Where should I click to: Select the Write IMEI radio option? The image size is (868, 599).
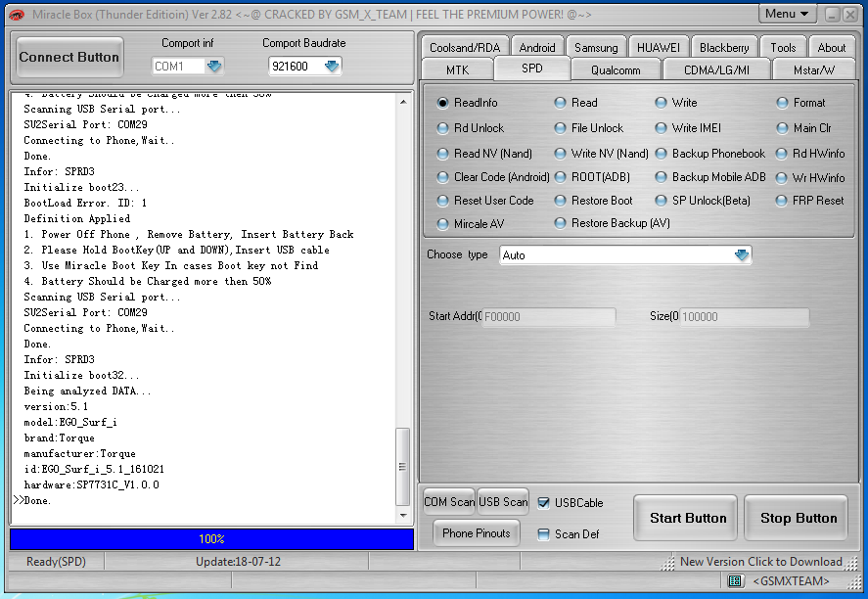point(661,128)
